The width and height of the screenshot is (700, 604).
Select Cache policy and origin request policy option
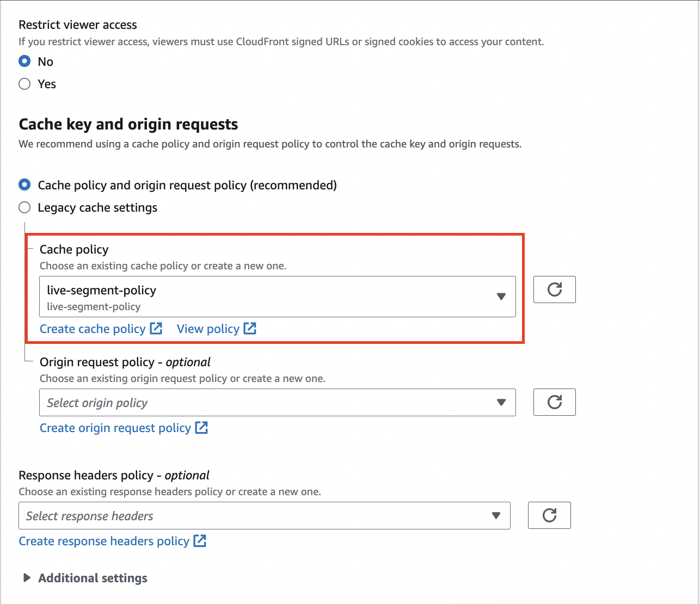24,185
